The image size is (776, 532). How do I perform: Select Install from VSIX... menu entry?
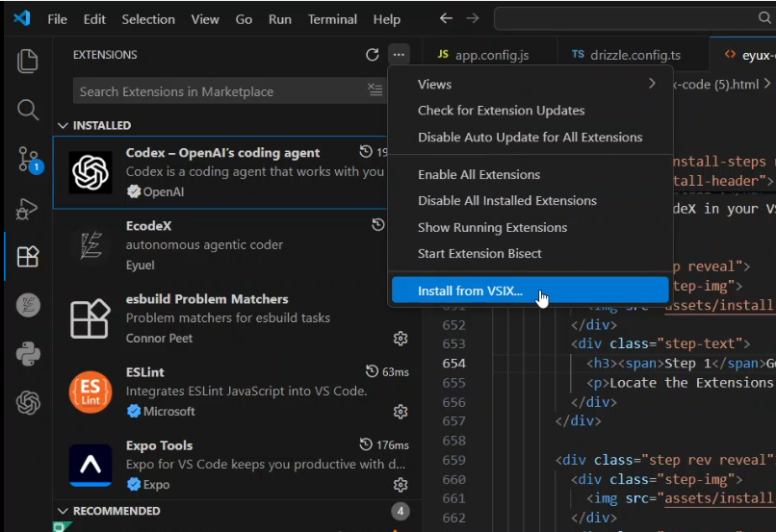point(470,291)
